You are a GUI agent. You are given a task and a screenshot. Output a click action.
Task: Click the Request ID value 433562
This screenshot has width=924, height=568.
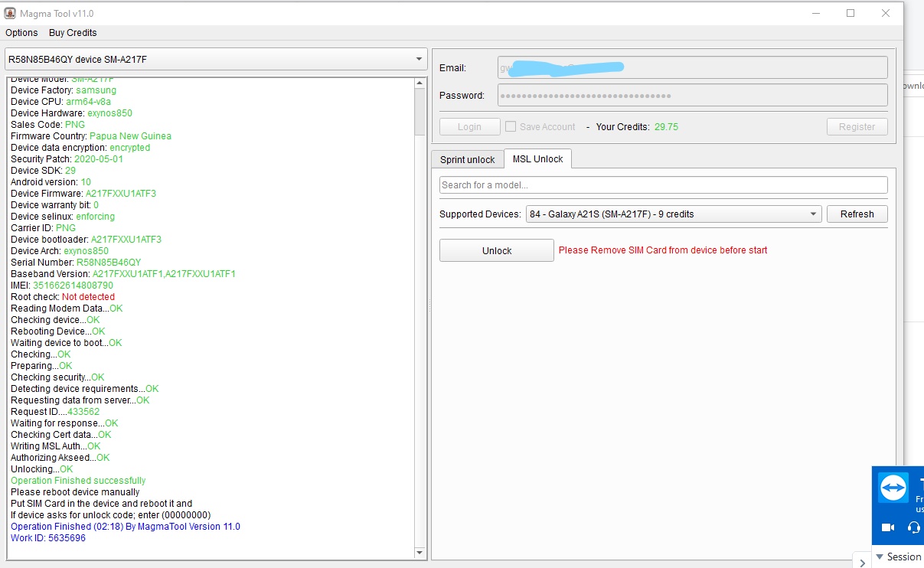pos(83,412)
